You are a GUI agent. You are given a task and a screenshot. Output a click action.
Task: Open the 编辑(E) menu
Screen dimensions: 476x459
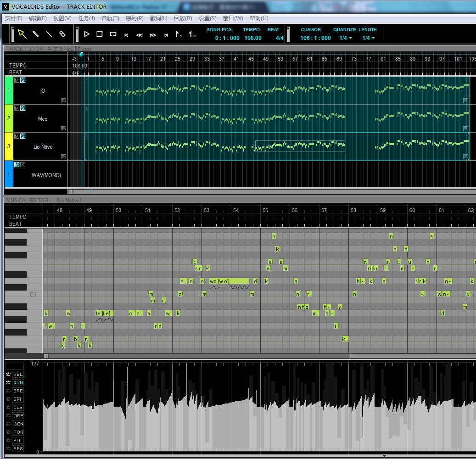pyautogui.click(x=38, y=18)
